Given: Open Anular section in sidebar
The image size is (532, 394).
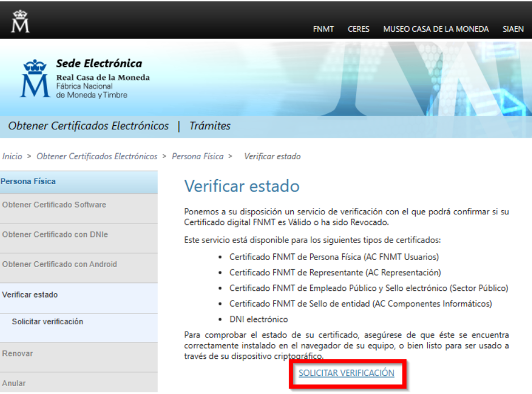Looking at the screenshot, I should pyautogui.click(x=14, y=383).
